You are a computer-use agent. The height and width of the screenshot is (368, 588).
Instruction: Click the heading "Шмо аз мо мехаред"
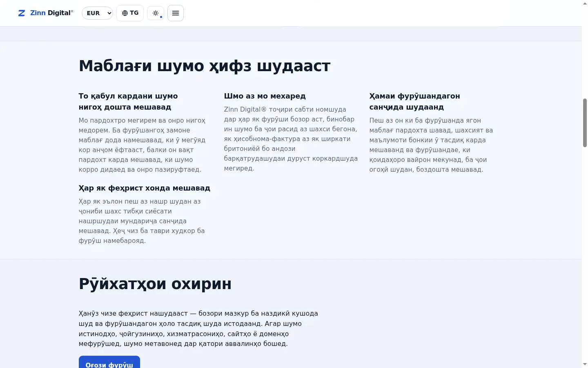click(265, 96)
